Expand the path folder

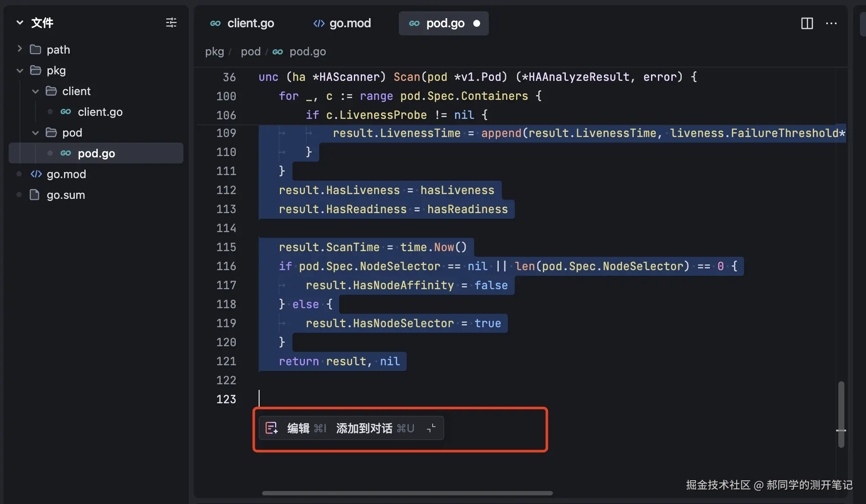click(x=19, y=49)
